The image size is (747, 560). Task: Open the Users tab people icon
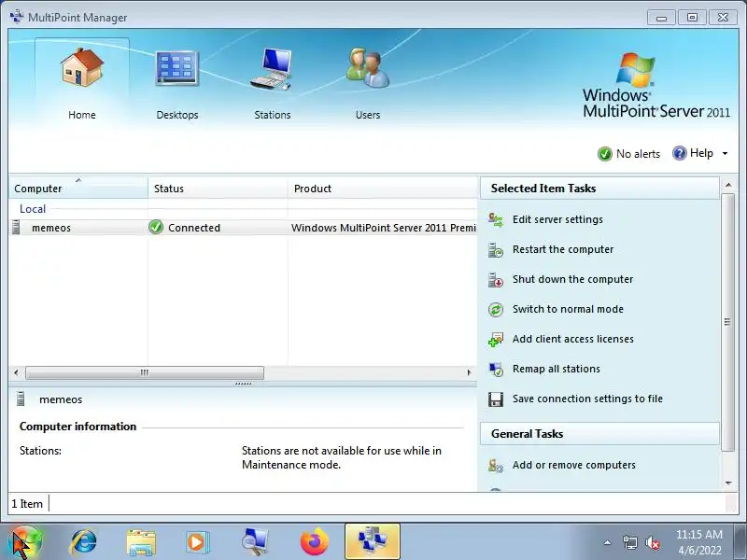[367, 67]
